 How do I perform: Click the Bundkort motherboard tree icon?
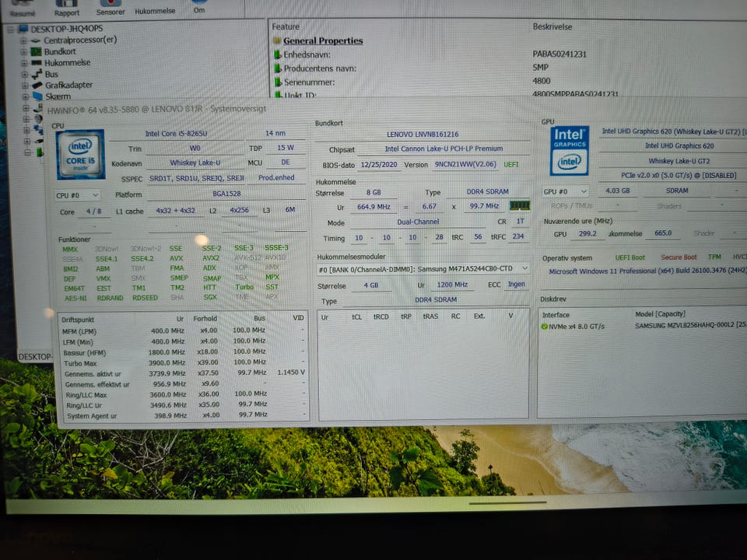(36, 51)
